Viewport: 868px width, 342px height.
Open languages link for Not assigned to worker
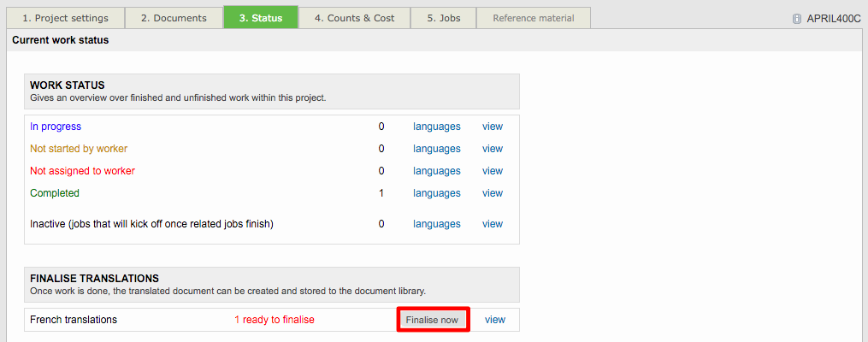pos(436,171)
